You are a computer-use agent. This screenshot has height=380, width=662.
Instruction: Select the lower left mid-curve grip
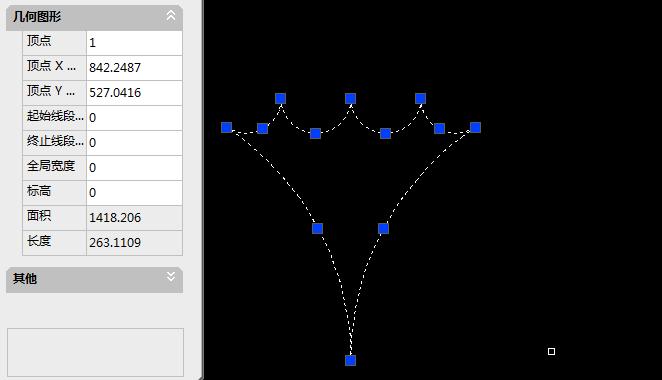coord(317,228)
